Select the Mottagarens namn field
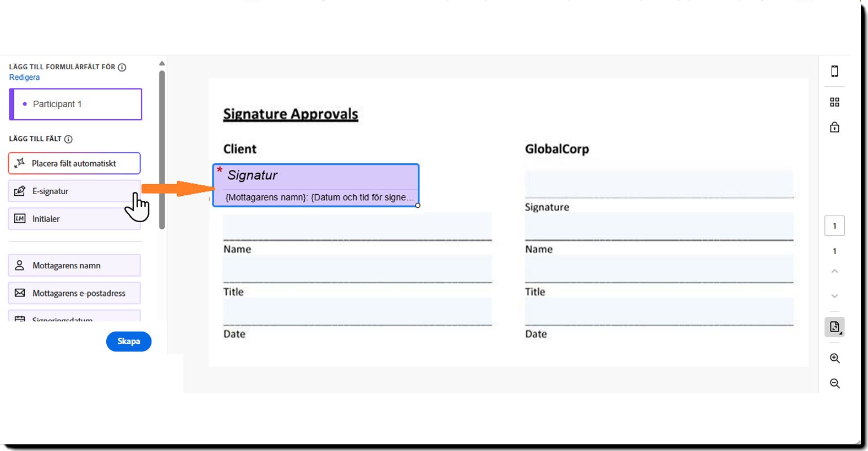This screenshot has width=868, height=451. pyautogui.click(x=74, y=265)
